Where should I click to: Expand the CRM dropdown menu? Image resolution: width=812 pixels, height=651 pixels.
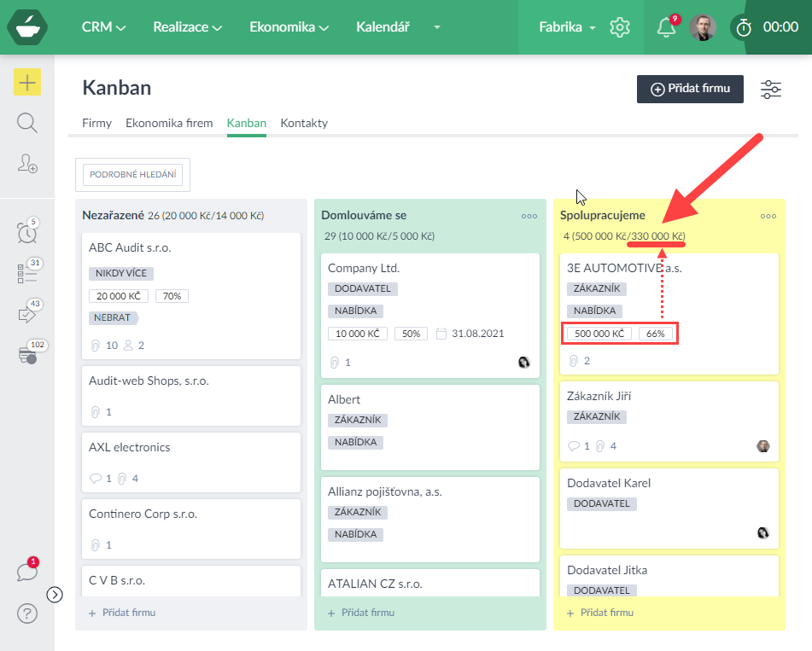pyautogui.click(x=103, y=27)
